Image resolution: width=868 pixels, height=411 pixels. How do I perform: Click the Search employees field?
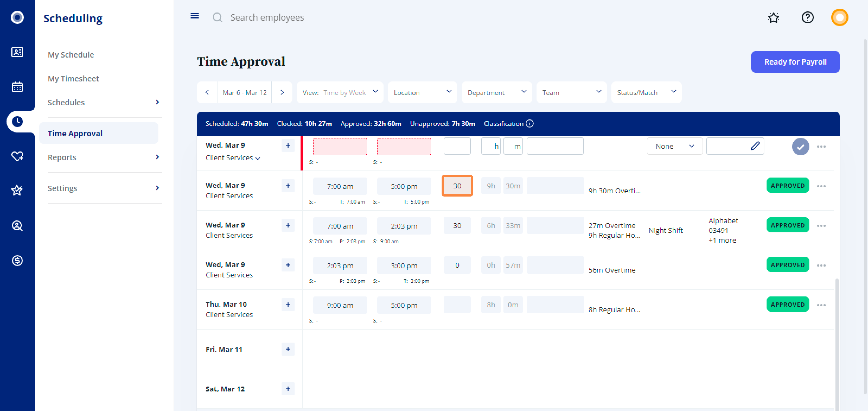point(267,18)
